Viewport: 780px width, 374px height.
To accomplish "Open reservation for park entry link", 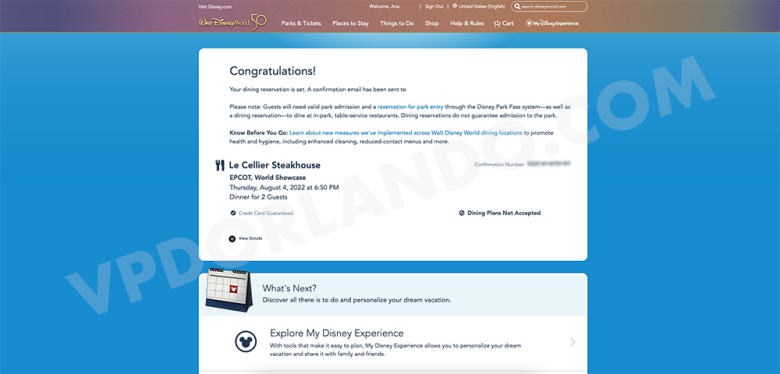I will [x=410, y=107].
